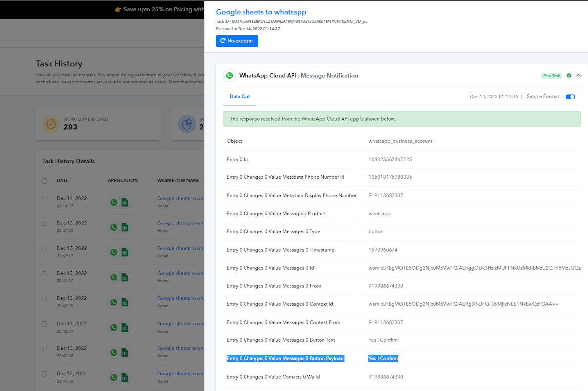This screenshot has width=588, height=391.
Task: Click the Context Id wamid value
Action: coord(463,304)
